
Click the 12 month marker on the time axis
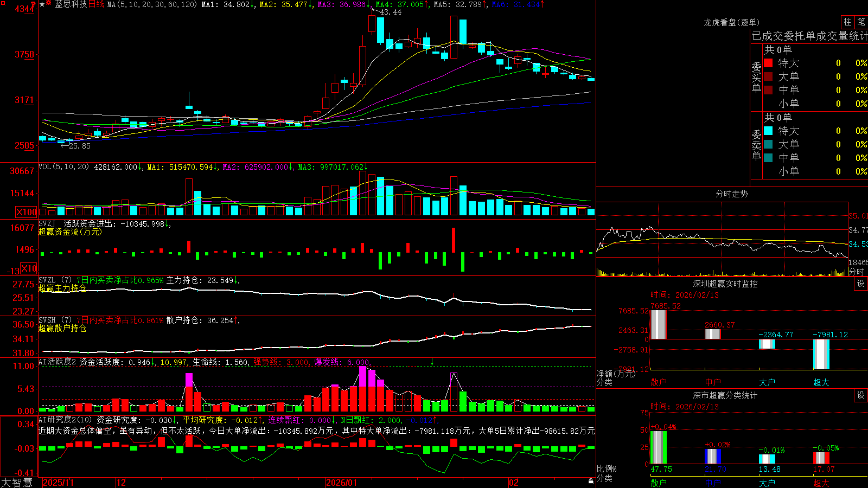click(121, 483)
